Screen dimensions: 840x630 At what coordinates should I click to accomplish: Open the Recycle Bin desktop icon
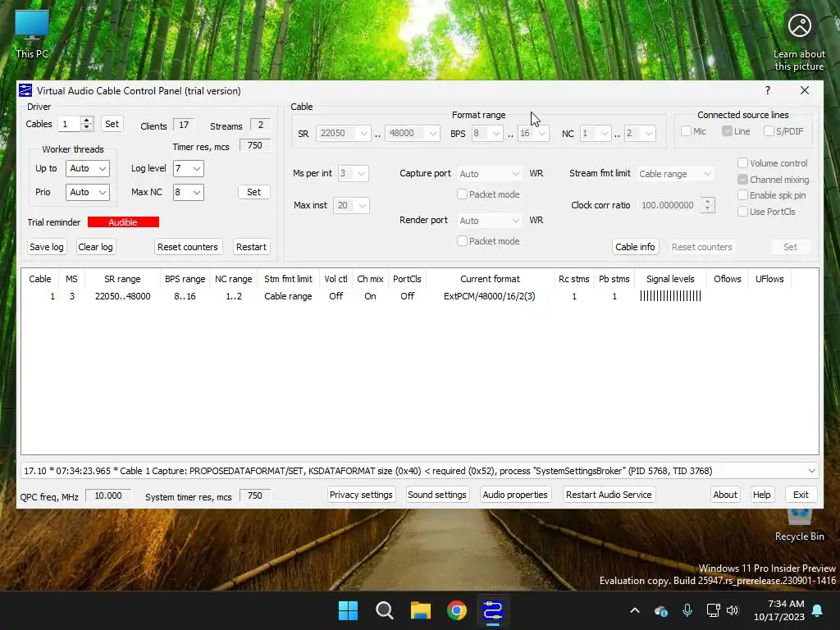799,525
